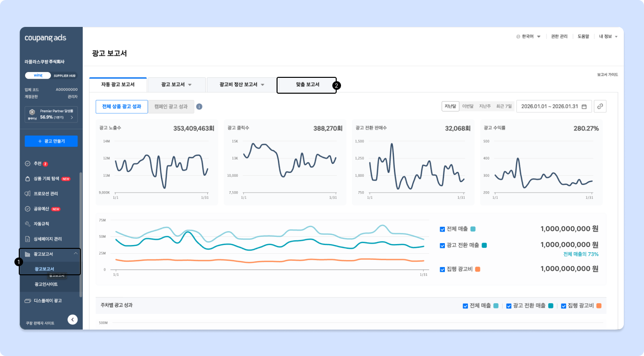Click the copy link icon button
Image resolution: width=644 pixels, height=356 pixels.
point(600,107)
